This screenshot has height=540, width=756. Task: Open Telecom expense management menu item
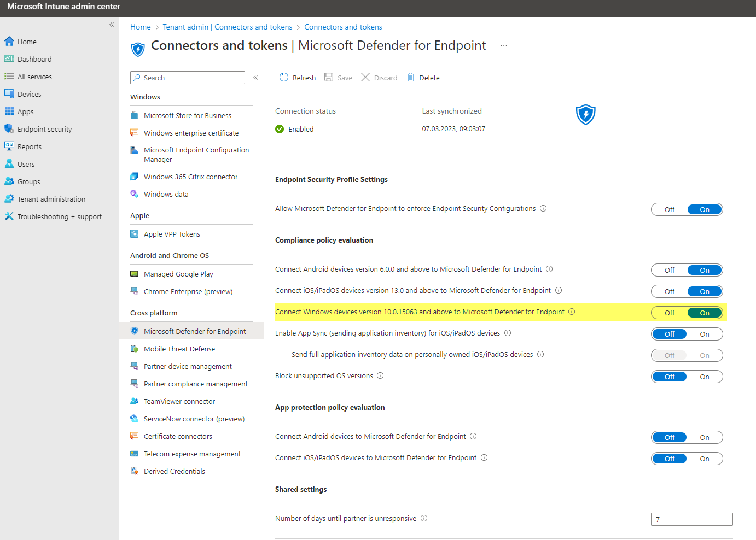pyautogui.click(x=191, y=454)
